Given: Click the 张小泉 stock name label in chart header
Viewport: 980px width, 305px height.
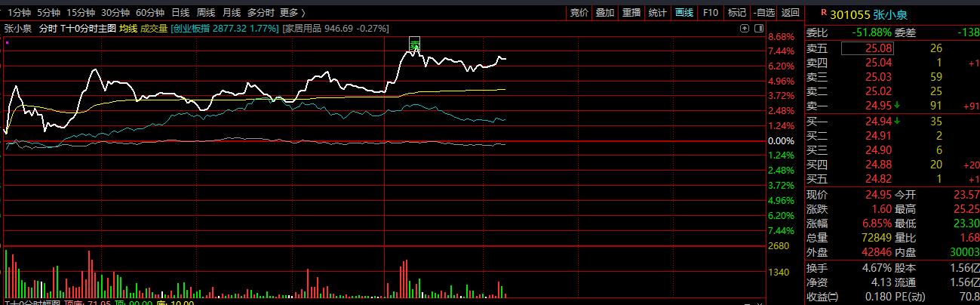Looking at the screenshot, I should tap(17, 28).
